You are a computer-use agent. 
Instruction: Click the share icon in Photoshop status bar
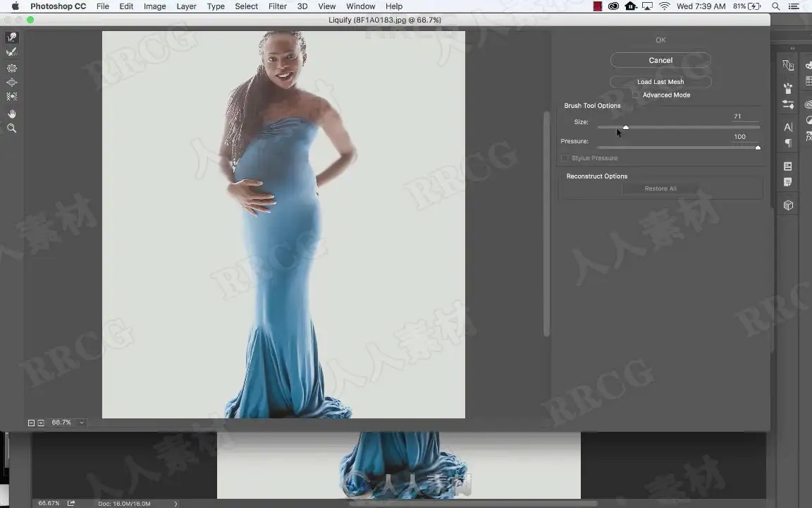pos(71,503)
